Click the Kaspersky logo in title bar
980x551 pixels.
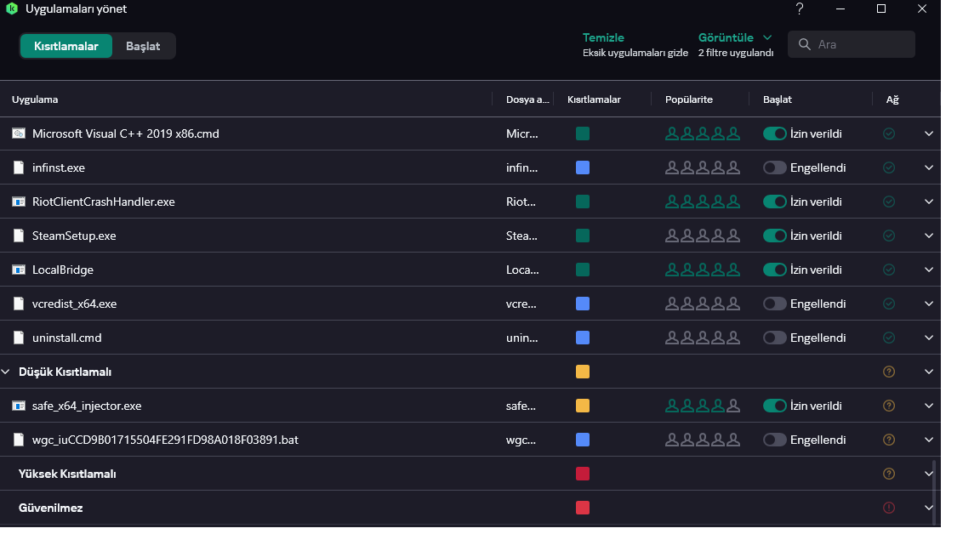pos(12,9)
